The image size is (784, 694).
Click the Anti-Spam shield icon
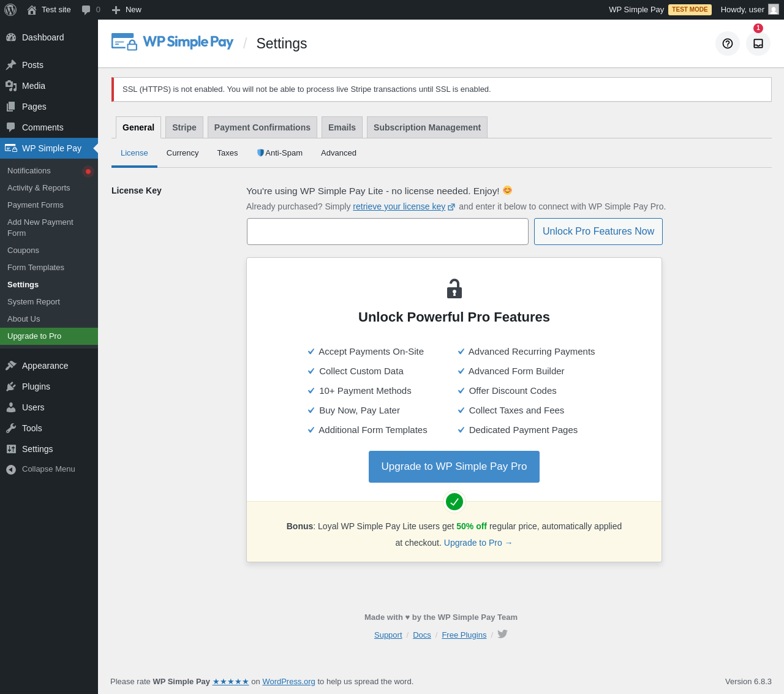point(260,153)
